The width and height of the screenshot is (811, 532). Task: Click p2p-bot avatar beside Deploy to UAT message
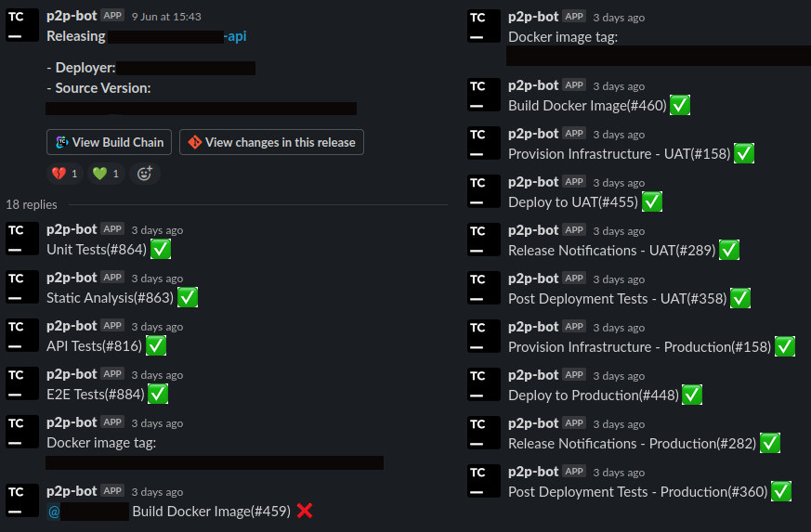point(484,190)
